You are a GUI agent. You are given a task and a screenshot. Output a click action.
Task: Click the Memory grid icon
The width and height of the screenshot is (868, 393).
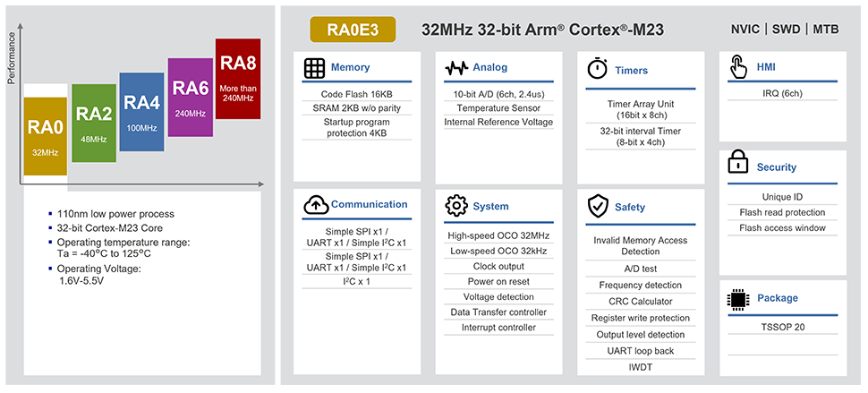[313, 68]
